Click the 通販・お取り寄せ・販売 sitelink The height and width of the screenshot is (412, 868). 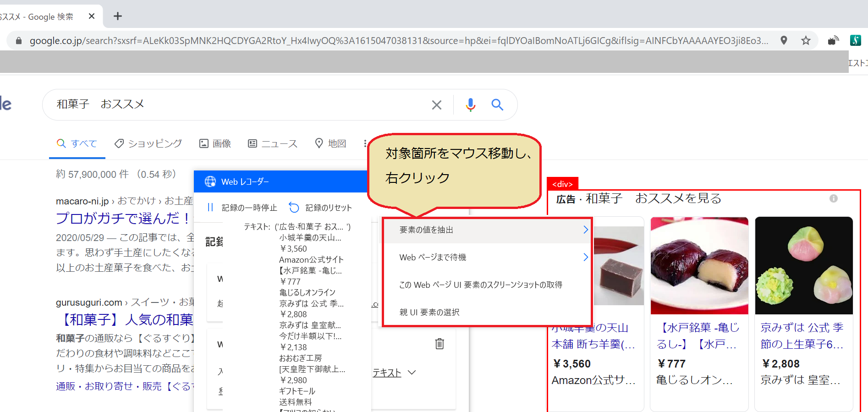[x=125, y=386]
